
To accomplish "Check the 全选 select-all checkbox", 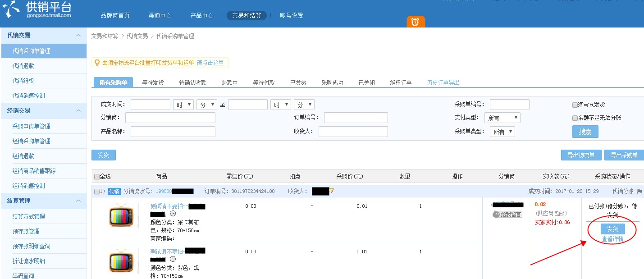I will coord(97,177).
